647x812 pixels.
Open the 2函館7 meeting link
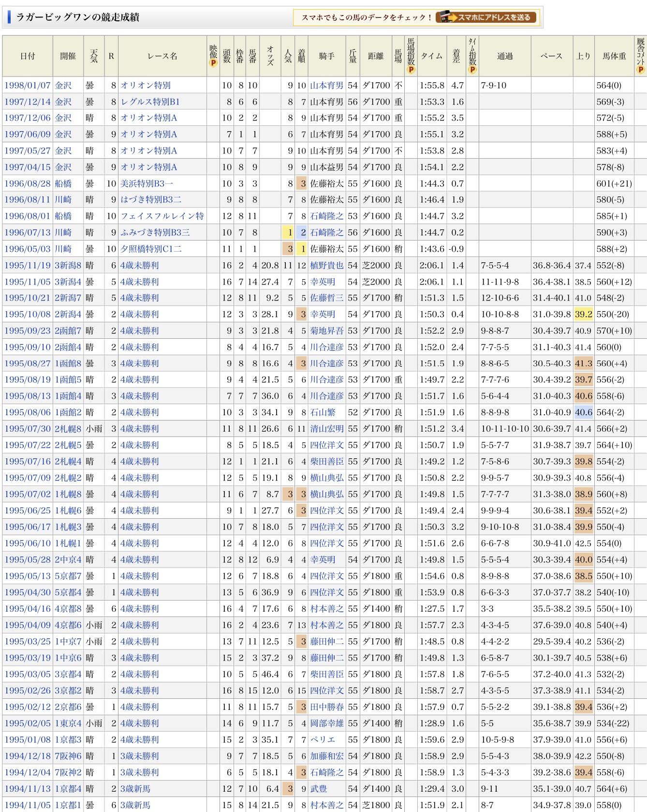point(68,331)
